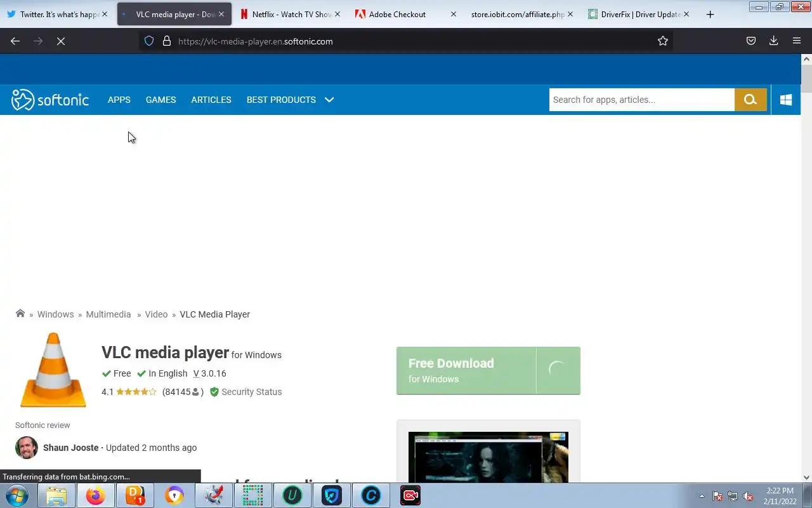
Task: Open the green U taskbar app
Action: pos(292,495)
